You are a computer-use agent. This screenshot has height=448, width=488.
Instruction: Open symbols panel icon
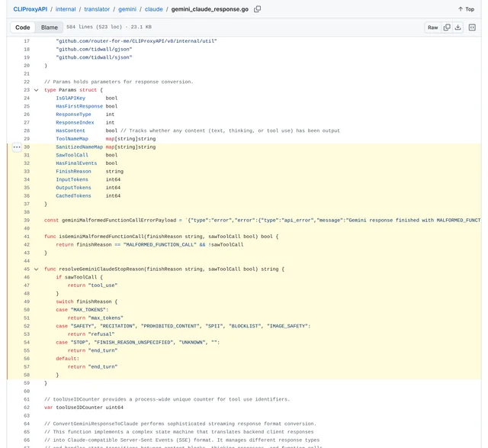pos(472,27)
